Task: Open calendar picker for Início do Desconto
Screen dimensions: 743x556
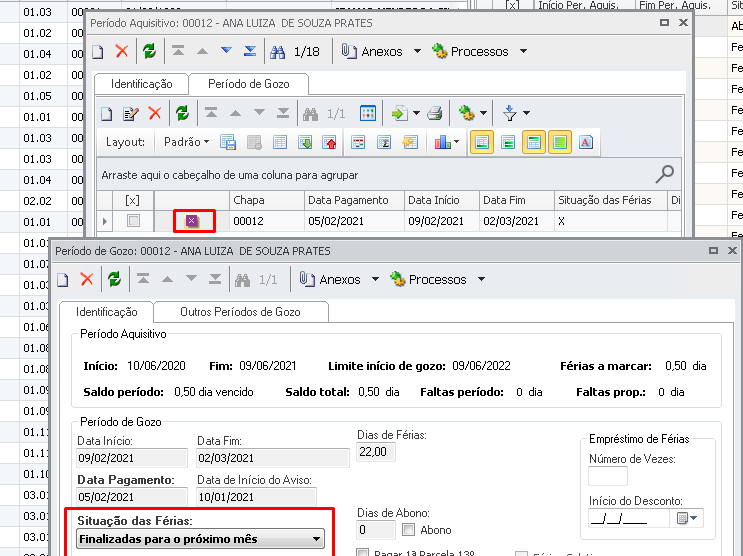Action: click(x=687, y=518)
